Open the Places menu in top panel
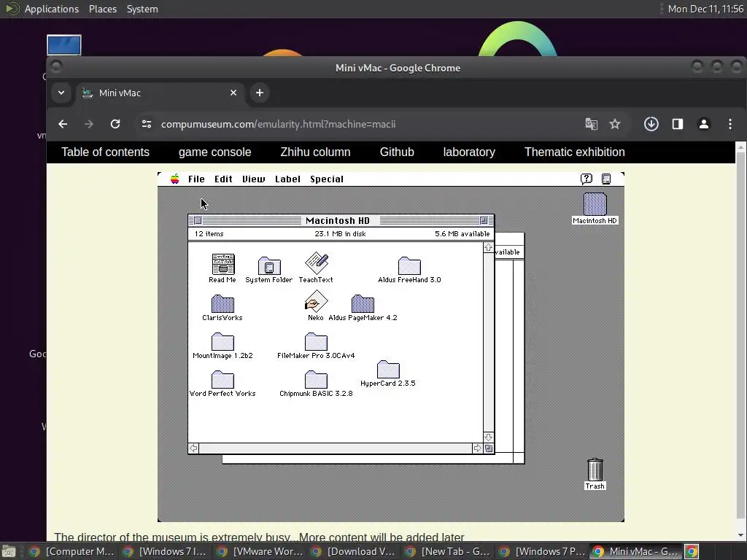The height and width of the screenshot is (560, 747). 103,9
